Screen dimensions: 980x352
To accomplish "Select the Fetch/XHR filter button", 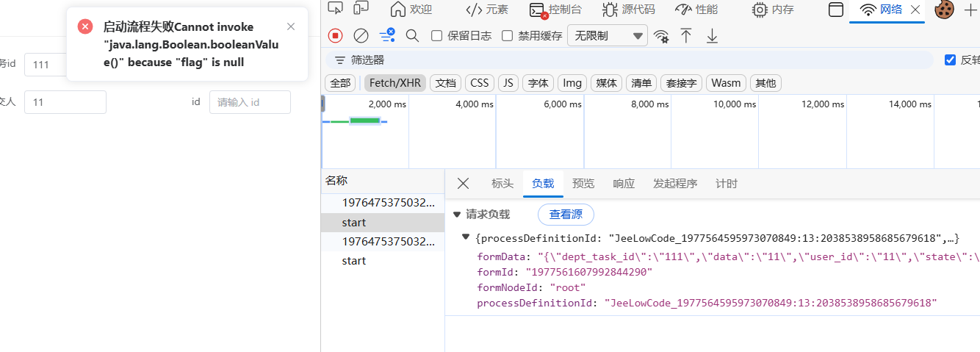I will pyautogui.click(x=395, y=83).
